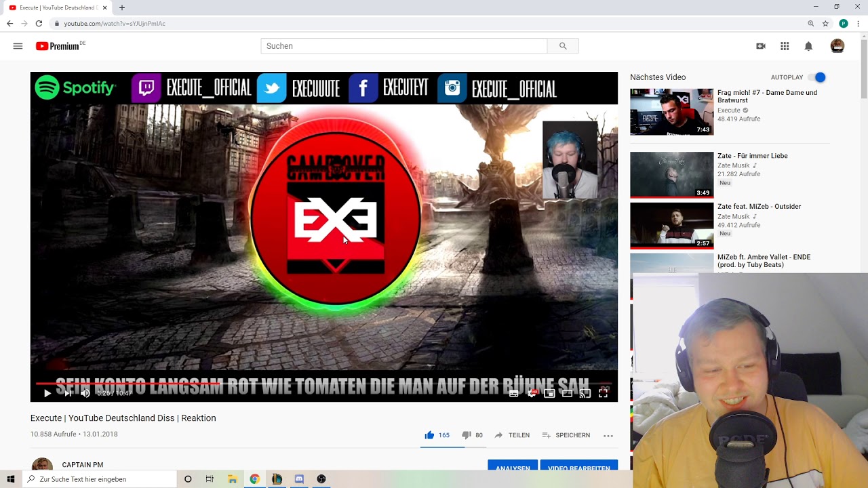The image size is (868, 488).
Task: Toggle subtitles in the player
Action: click(x=514, y=393)
